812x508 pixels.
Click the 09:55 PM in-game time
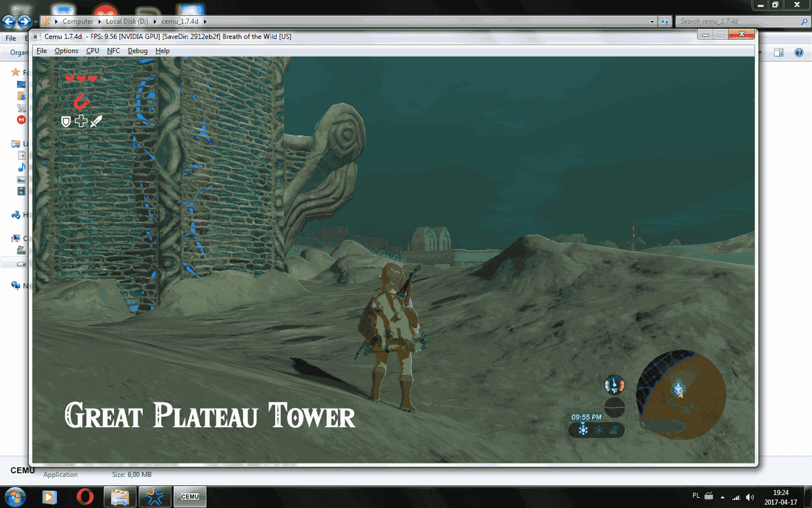[x=586, y=417]
